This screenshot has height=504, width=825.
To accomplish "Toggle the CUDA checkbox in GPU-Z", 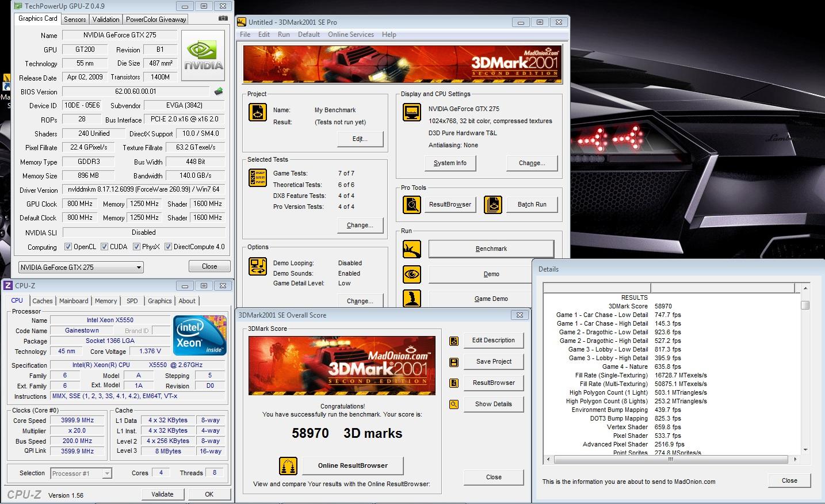I will 104,247.
